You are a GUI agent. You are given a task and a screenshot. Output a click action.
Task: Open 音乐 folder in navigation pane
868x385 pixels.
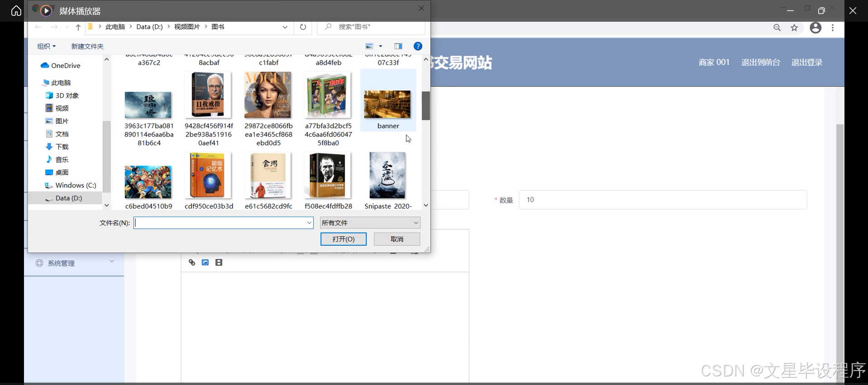coord(57,160)
